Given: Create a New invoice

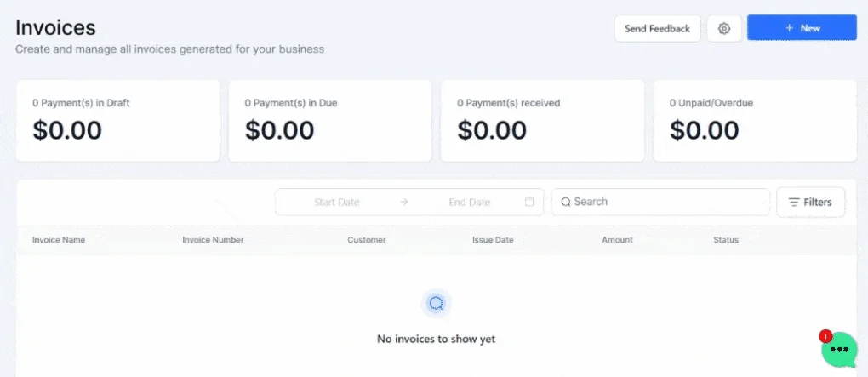Looking at the screenshot, I should click(x=802, y=28).
